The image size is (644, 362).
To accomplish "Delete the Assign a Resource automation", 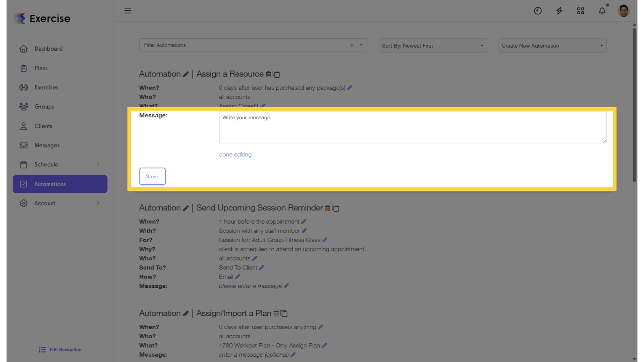I will pos(268,74).
